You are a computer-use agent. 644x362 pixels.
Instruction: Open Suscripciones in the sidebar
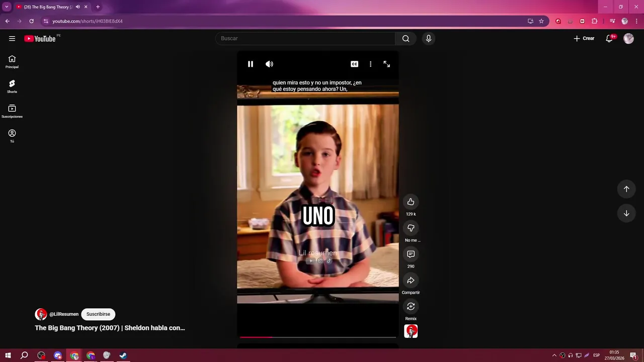click(x=12, y=111)
